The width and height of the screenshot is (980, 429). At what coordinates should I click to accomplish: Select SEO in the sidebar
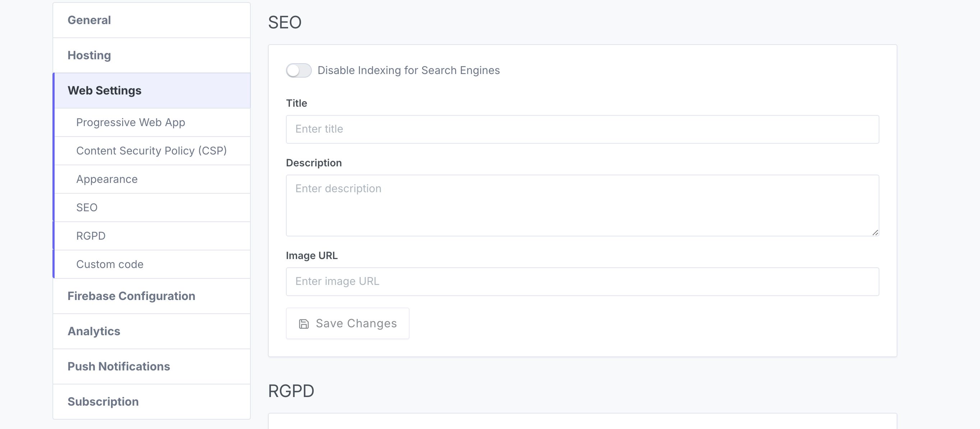pos(87,207)
